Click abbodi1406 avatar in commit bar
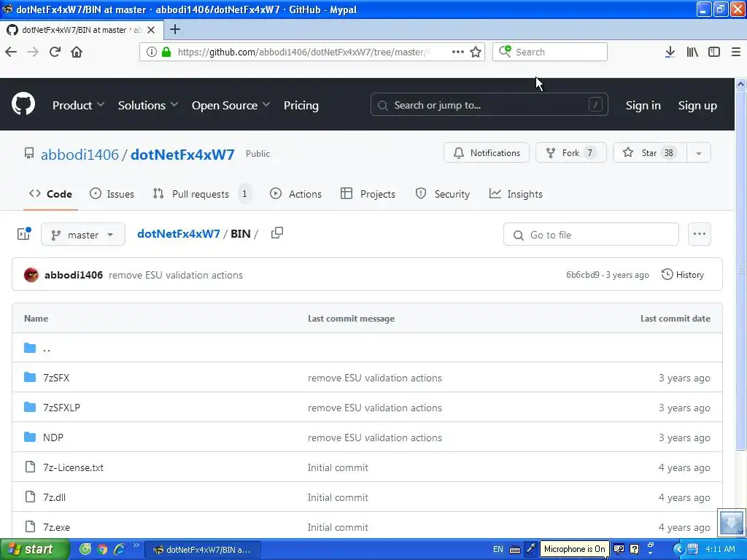747x560 pixels. coord(31,275)
